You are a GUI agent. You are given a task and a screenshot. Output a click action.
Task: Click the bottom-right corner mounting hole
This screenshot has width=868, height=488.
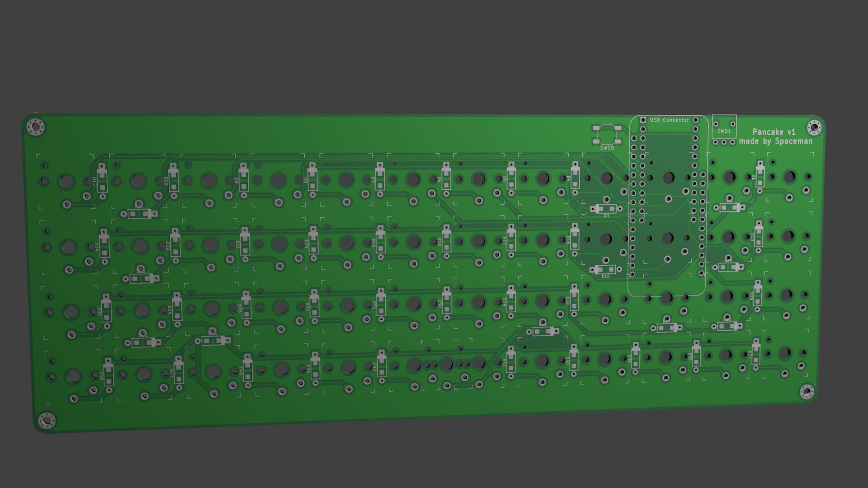click(806, 391)
